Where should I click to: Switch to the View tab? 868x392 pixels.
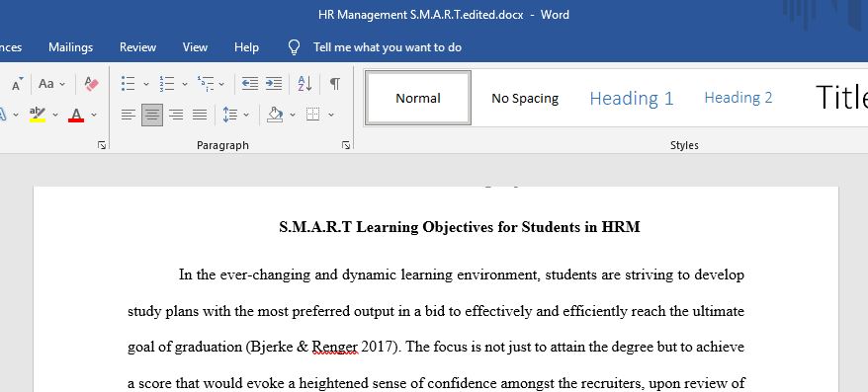click(195, 47)
